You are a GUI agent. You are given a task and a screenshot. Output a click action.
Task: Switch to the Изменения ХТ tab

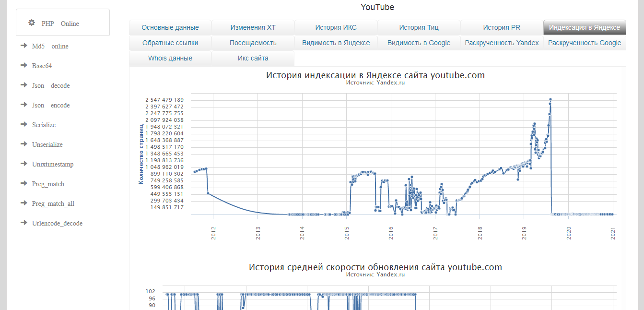click(253, 27)
